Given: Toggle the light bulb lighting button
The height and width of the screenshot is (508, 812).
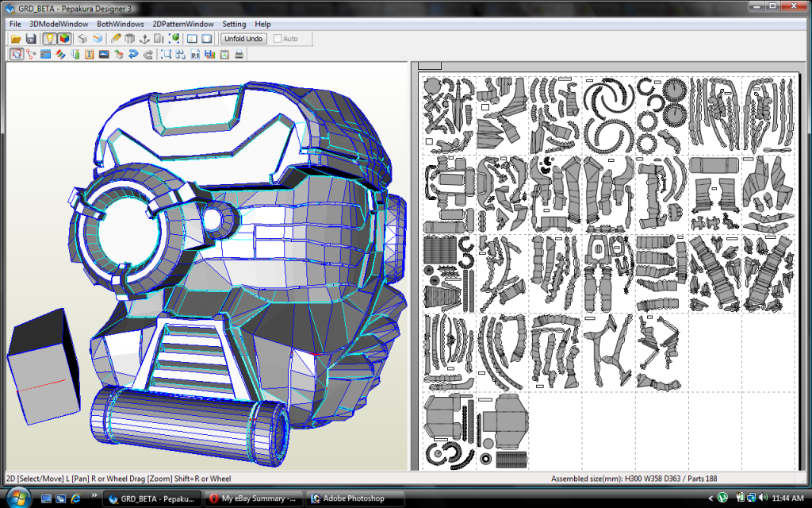Looking at the screenshot, I should tap(49, 39).
